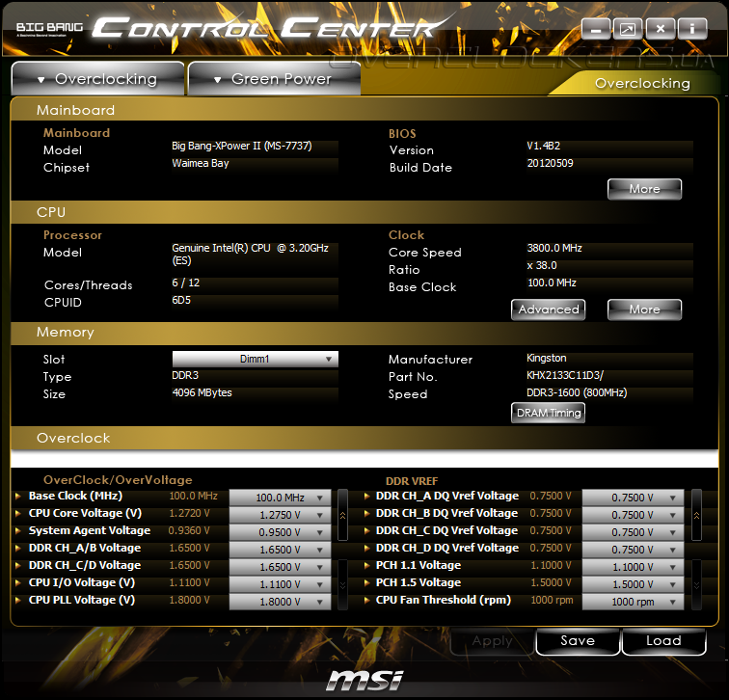Select the CPUID value 6D5

click(x=181, y=300)
